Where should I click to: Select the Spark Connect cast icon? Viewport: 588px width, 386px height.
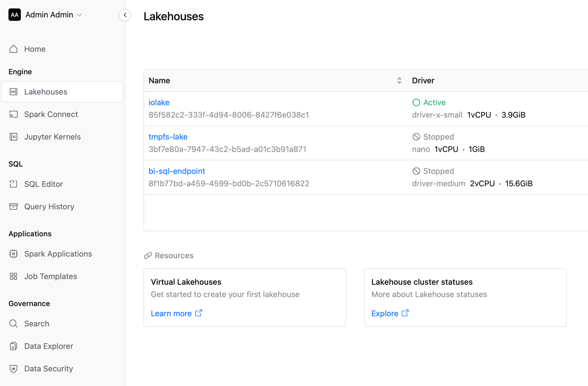[14, 114]
